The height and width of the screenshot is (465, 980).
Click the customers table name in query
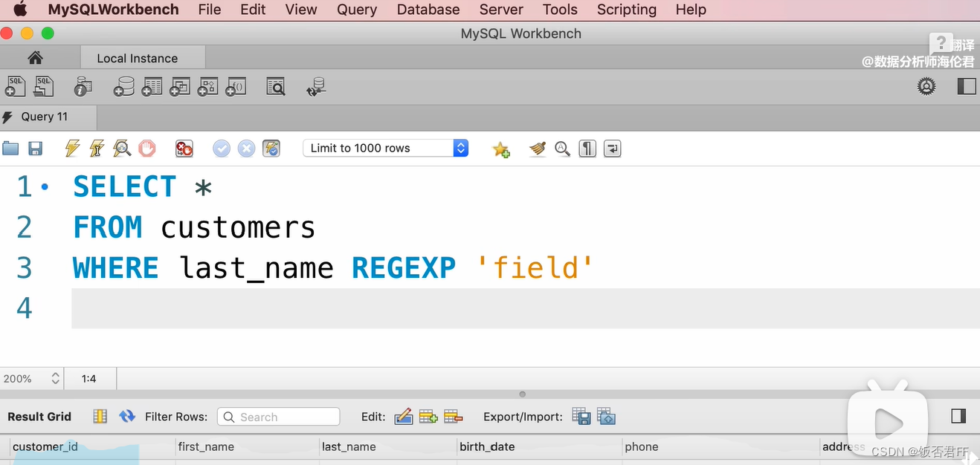[238, 227]
